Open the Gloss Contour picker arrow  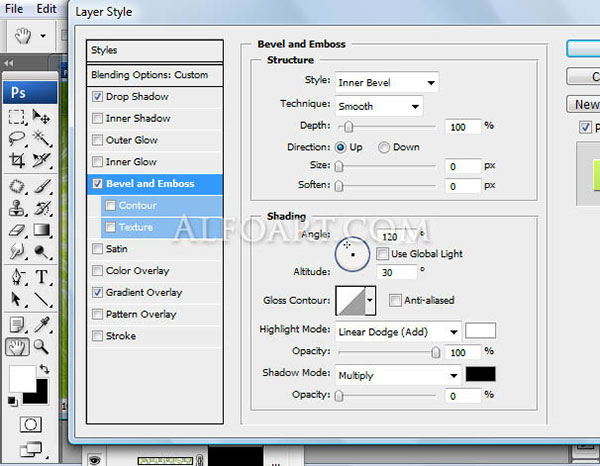point(370,300)
